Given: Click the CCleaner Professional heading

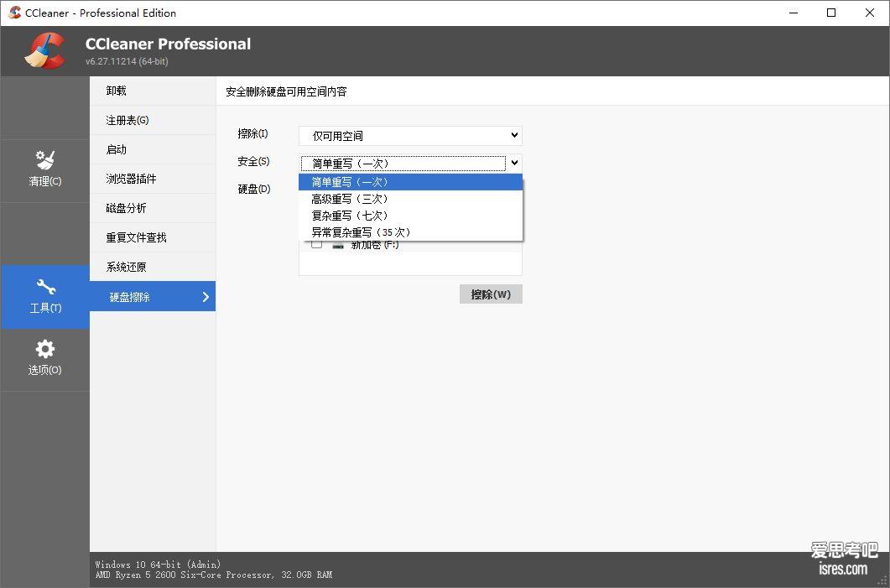Looking at the screenshot, I should [168, 44].
